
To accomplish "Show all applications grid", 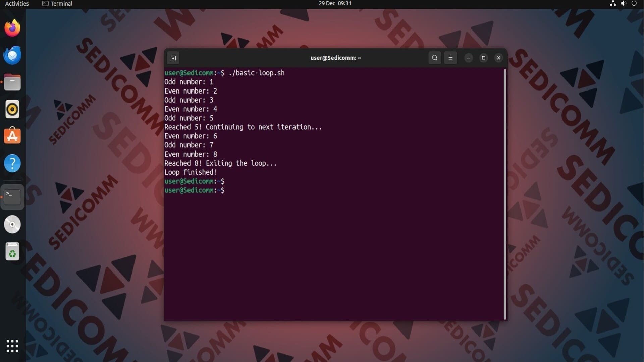I will click(12, 346).
